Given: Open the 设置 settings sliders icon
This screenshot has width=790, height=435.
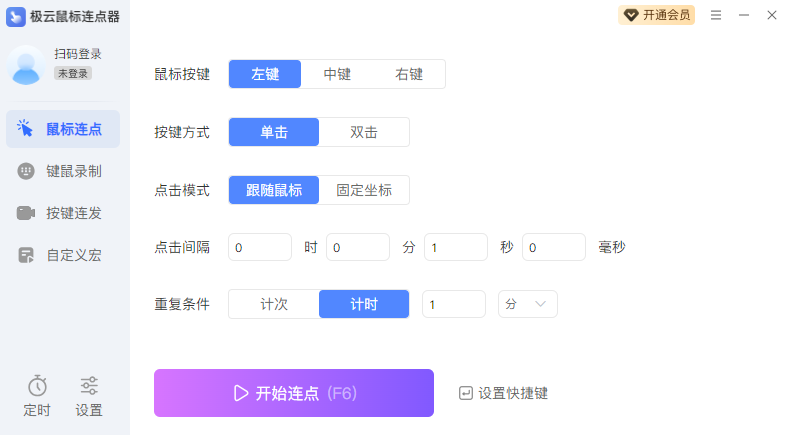Looking at the screenshot, I should click(x=89, y=386).
